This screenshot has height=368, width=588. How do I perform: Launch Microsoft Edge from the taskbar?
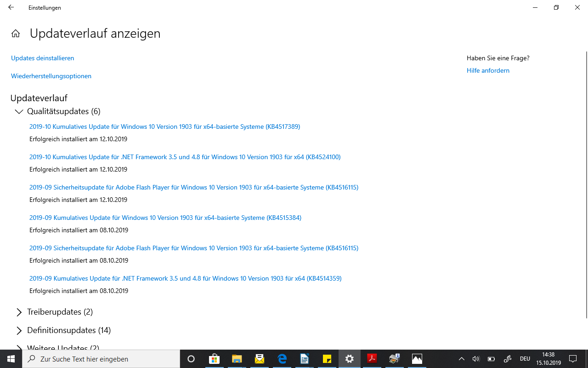point(282,359)
